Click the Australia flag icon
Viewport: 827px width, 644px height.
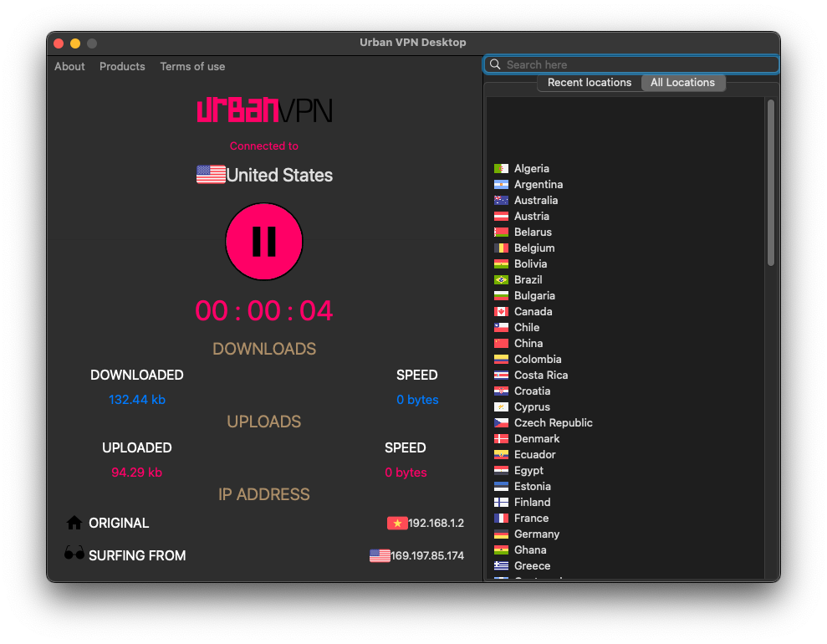point(501,201)
